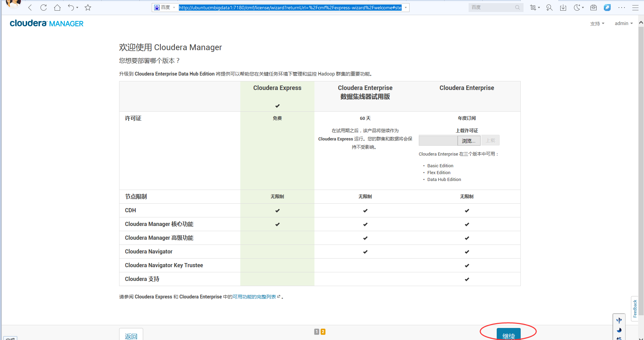
Task: Click the Data Hub Edition list item
Action: click(444, 179)
